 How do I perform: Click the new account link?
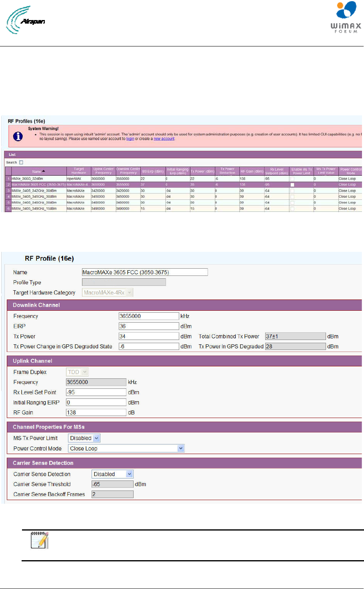(x=164, y=139)
